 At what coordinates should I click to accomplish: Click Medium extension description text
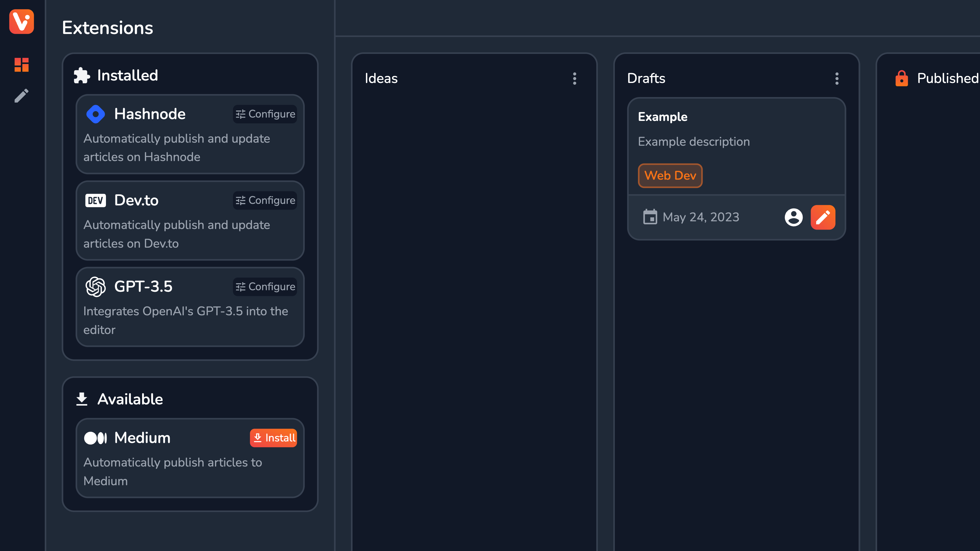pos(173,472)
